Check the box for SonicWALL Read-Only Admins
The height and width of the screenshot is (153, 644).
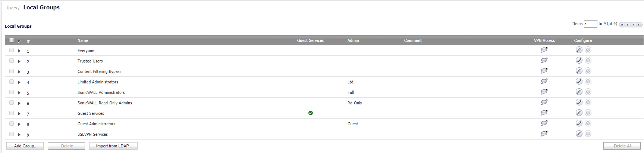tap(12, 103)
